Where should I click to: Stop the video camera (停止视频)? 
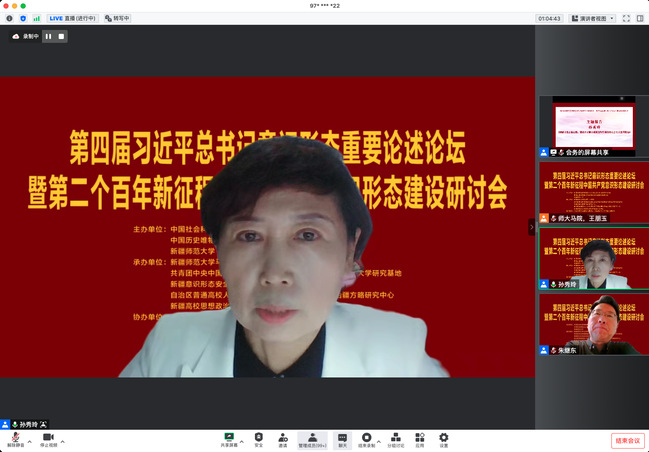(47, 438)
